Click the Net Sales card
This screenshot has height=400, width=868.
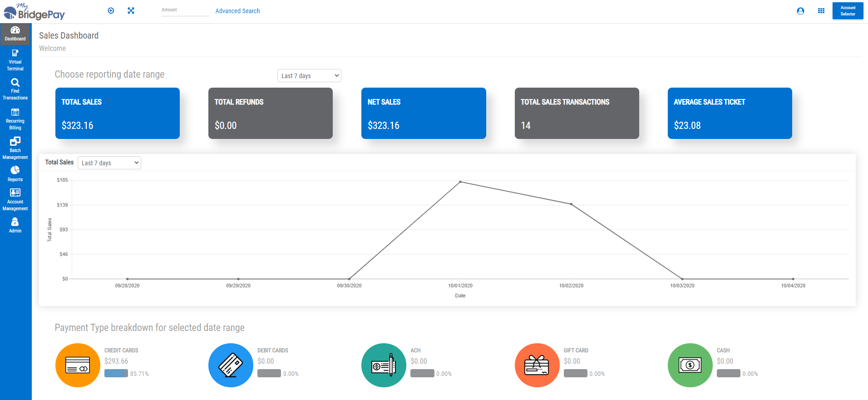click(424, 114)
